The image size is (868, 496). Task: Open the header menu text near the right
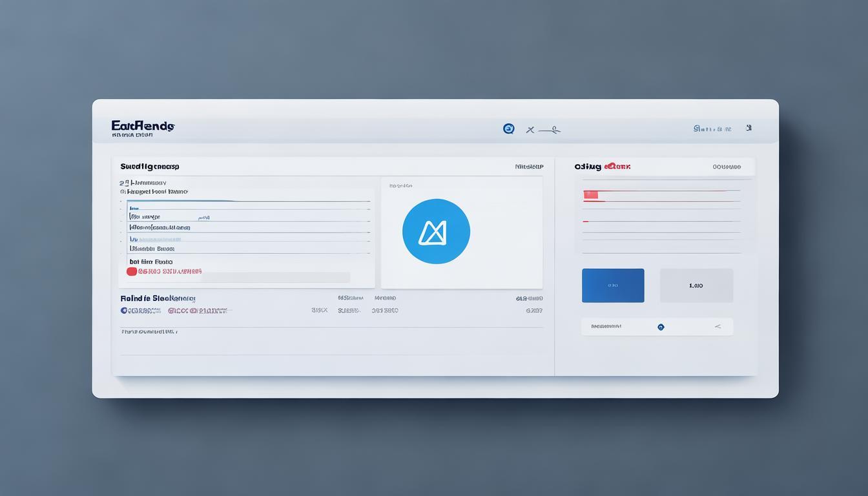(712, 129)
